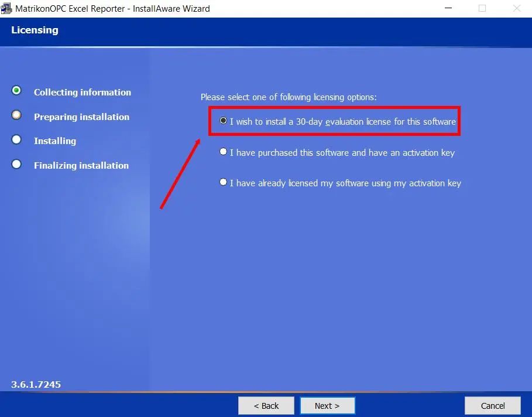Image resolution: width=532 pixels, height=417 pixels.
Task: Go back with the Back button
Action: [266, 405]
